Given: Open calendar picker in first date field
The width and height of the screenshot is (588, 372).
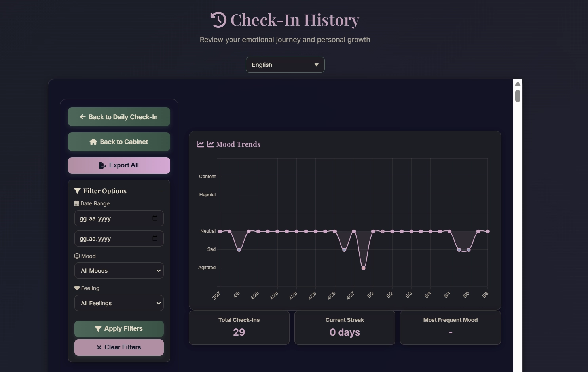Looking at the screenshot, I should point(155,218).
